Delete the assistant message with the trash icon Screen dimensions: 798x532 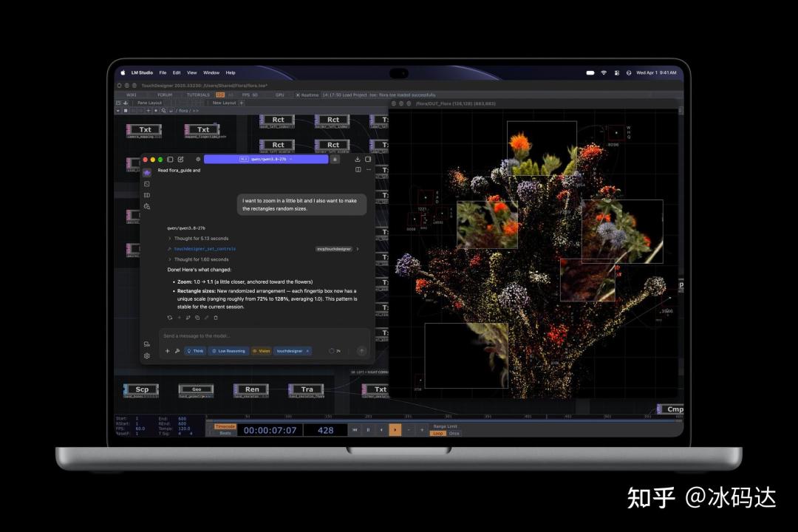click(x=216, y=318)
